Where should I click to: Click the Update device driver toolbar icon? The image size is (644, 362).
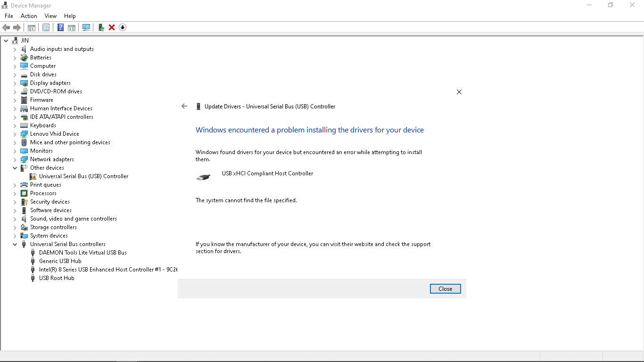101,27
